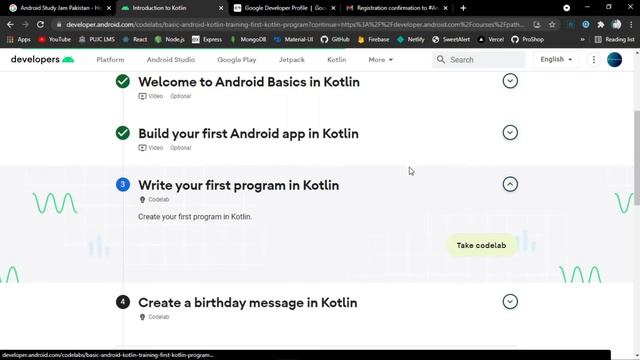Click the green checkmark for Build your first Android app
Viewport: 640px width, 360px height.
click(122, 133)
